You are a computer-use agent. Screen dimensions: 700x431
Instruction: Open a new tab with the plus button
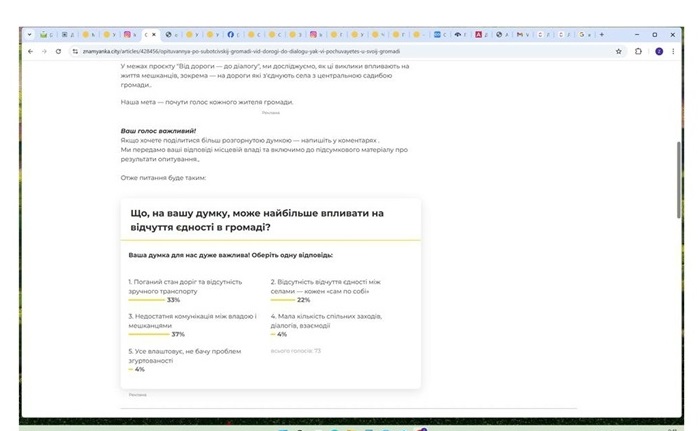pos(602,34)
